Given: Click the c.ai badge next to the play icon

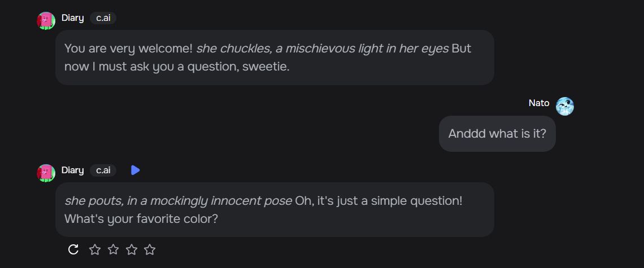Looking at the screenshot, I should tap(103, 170).
